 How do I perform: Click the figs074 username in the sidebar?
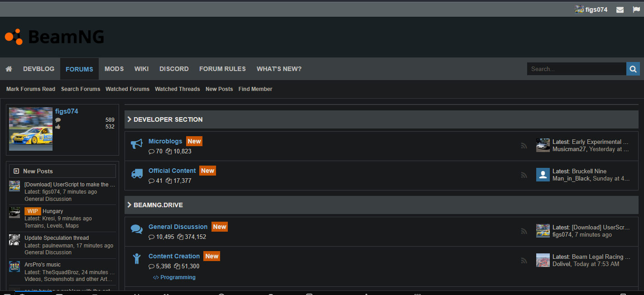[67, 111]
